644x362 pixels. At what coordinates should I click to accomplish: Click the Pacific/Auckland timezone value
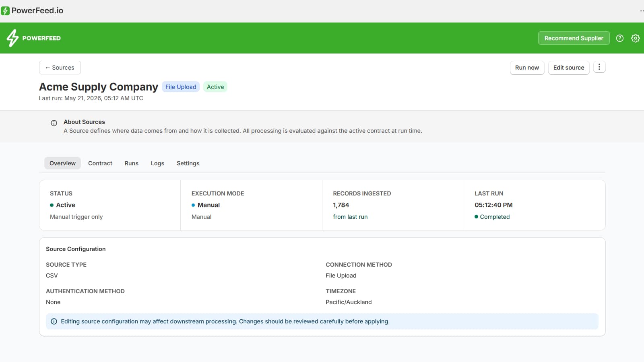tap(349, 302)
